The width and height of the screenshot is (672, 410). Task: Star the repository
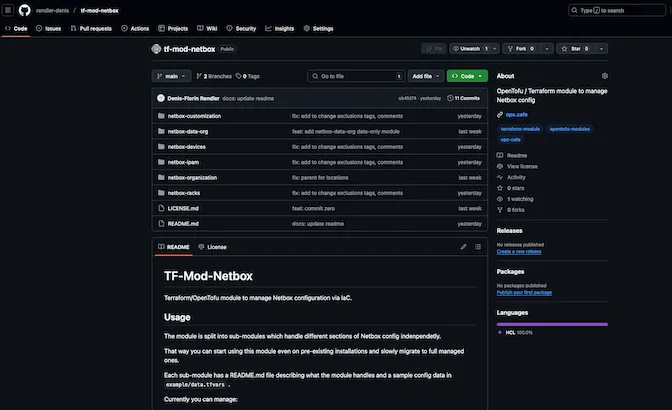(576, 49)
